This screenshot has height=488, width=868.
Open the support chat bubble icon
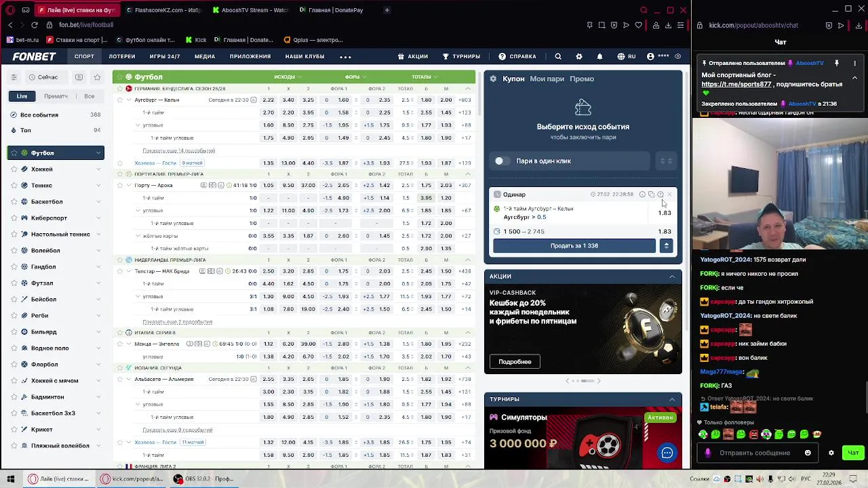point(667,453)
